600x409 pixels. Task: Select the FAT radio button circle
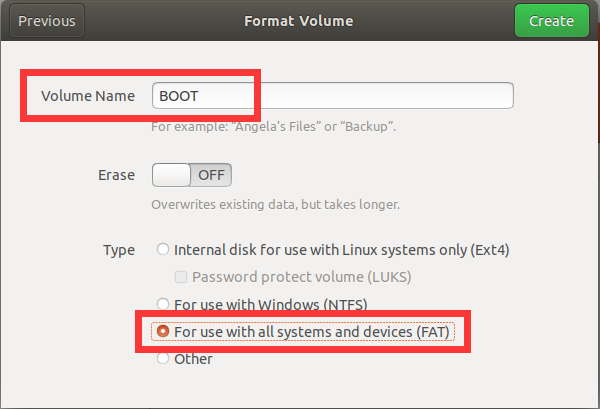tap(163, 331)
